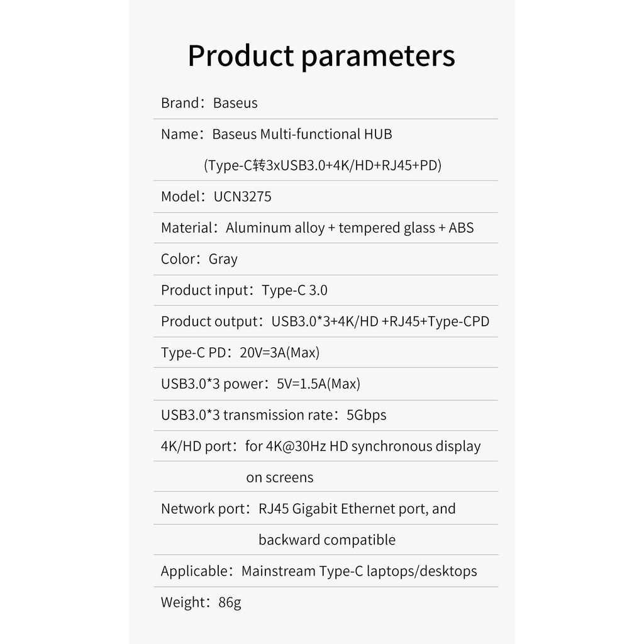The width and height of the screenshot is (644, 644).
Task: Click the 'backward compatible' text line
Action: [x=327, y=540]
